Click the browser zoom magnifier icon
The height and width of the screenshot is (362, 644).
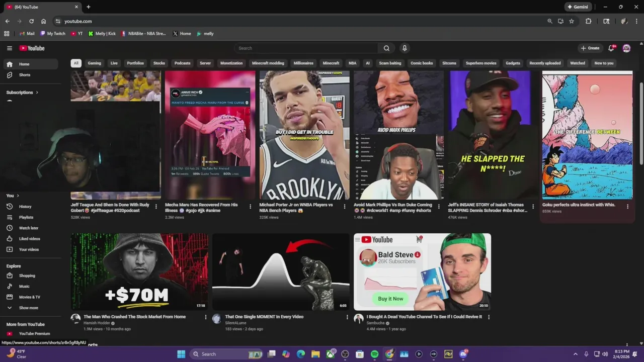(x=550, y=21)
